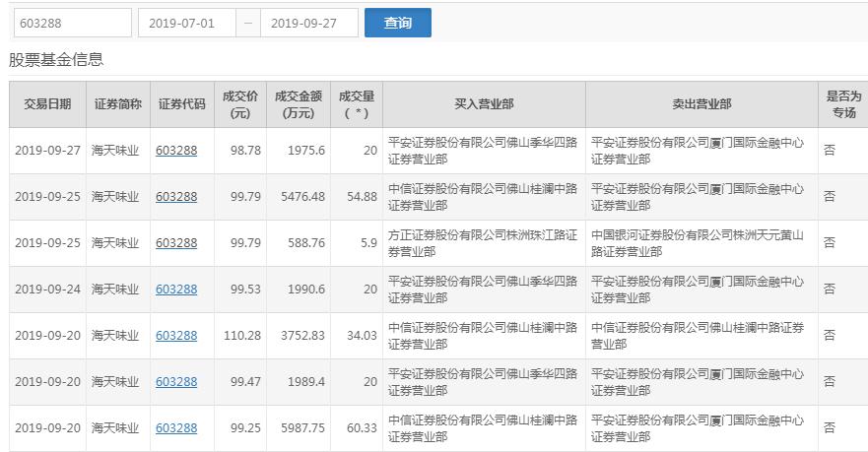Select the 2019-09-27 date cell
The width and height of the screenshot is (868, 452).
pyautogui.click(x=47, y=151)
